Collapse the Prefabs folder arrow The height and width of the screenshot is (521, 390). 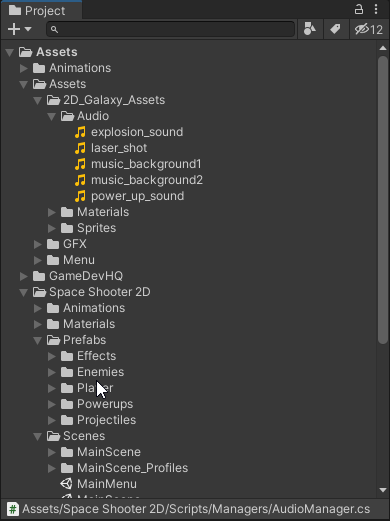click(38, 340)
